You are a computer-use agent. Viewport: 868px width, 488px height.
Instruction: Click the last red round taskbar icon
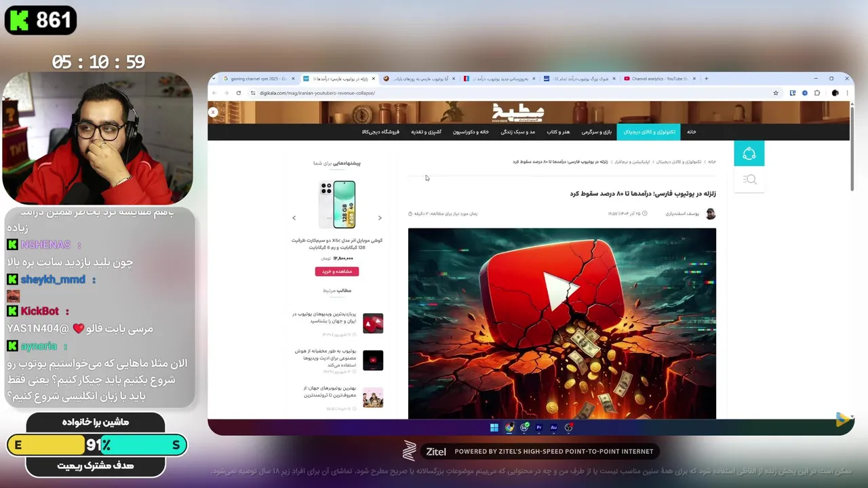(568, 428)
